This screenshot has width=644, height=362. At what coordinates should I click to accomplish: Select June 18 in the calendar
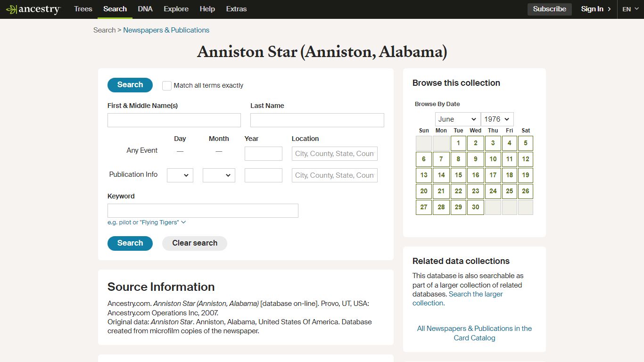[x=509, y=175]
